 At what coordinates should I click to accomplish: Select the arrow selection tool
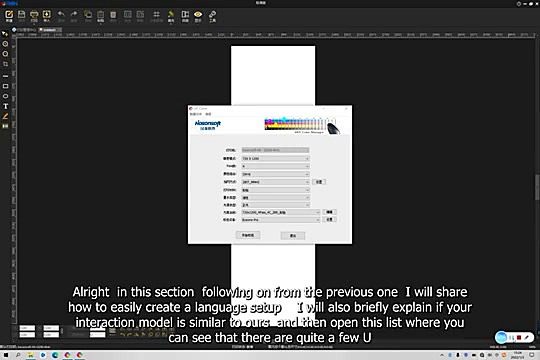coord(5,34)
